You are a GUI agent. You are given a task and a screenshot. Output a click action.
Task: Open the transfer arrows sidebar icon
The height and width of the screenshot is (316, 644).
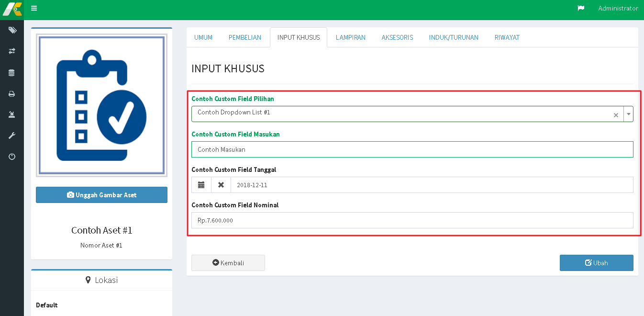tap(12, 51)
